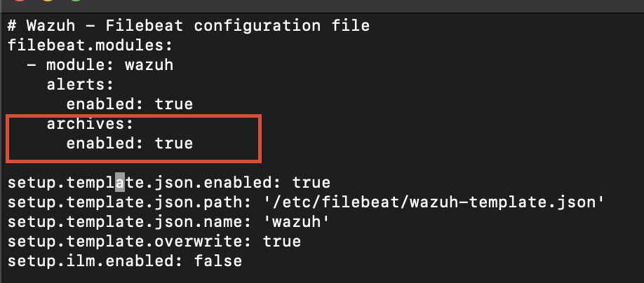Click setup.template.json.name key

pyautogui.click(x=130, y=222)
